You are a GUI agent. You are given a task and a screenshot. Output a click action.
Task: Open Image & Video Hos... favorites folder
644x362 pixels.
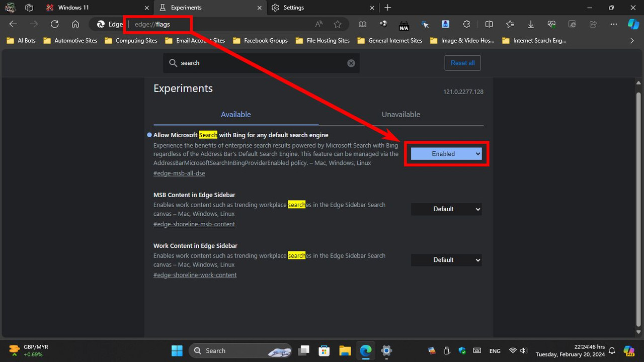click(462, 41)
